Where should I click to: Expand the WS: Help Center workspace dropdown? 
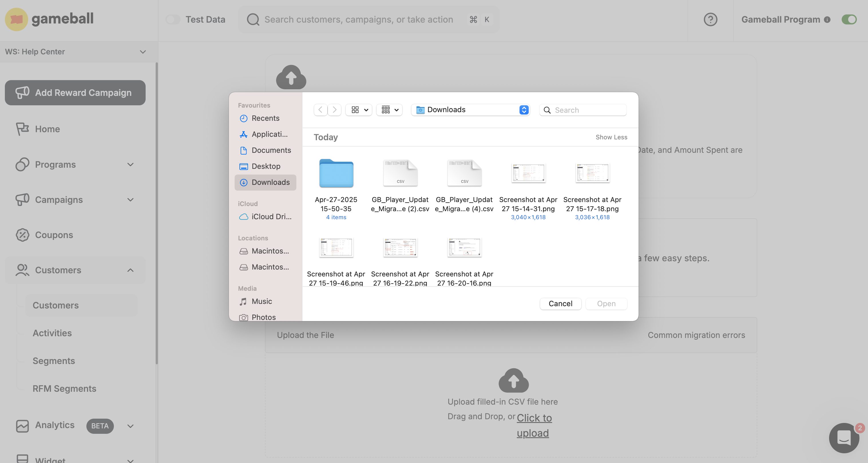(142, 52)
